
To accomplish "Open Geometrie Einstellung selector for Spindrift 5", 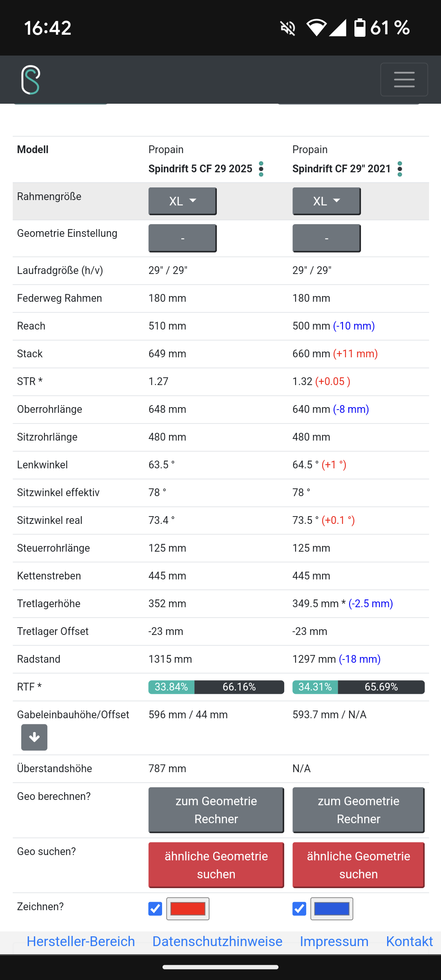I will [x=183, y=238].
